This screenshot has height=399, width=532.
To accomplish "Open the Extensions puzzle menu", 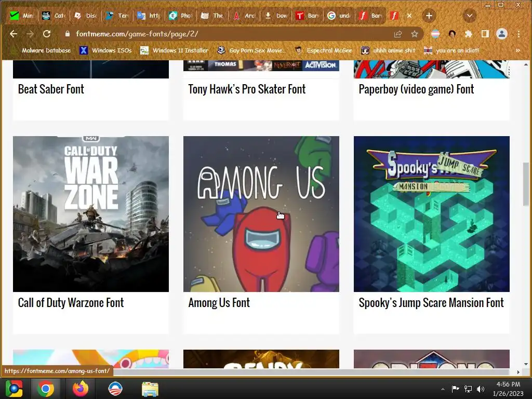I will click(x=469, y=34).
